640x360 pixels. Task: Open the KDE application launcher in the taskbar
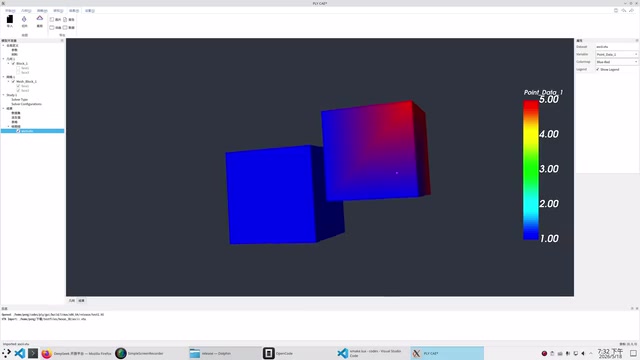point(6,353)
